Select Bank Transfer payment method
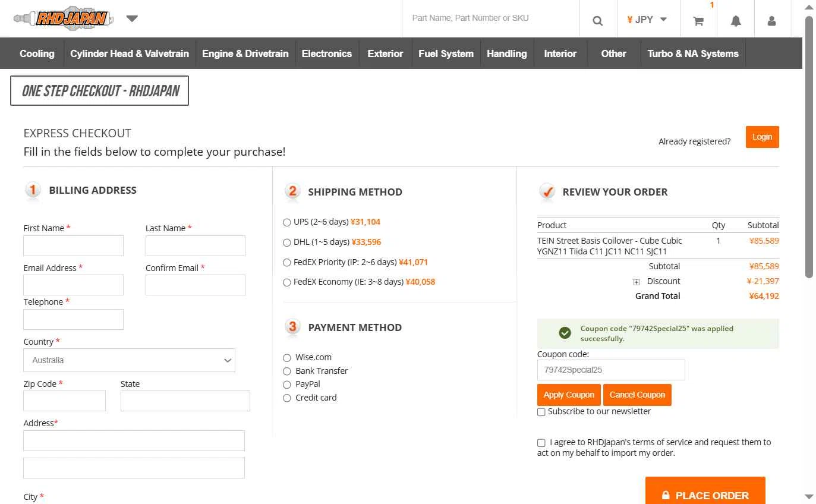The width and height of the screenshot is (816, 504). [287, 371]
